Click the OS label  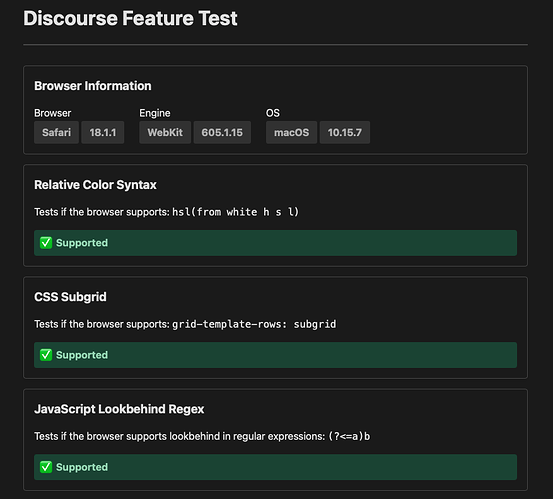[273, 113]
